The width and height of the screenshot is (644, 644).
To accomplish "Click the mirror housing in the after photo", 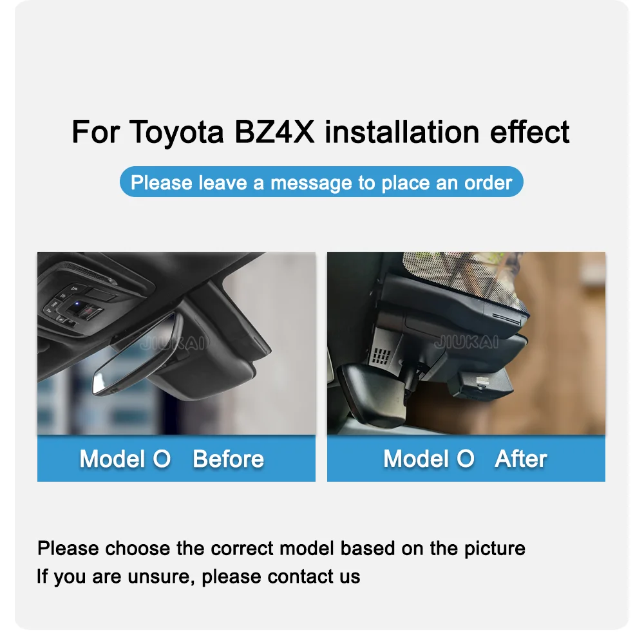I will click(372, 396).
